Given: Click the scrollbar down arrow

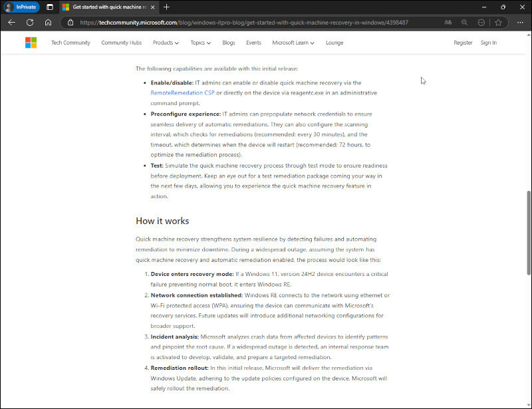Looking at the screenshot, I should tap(528, 405).
